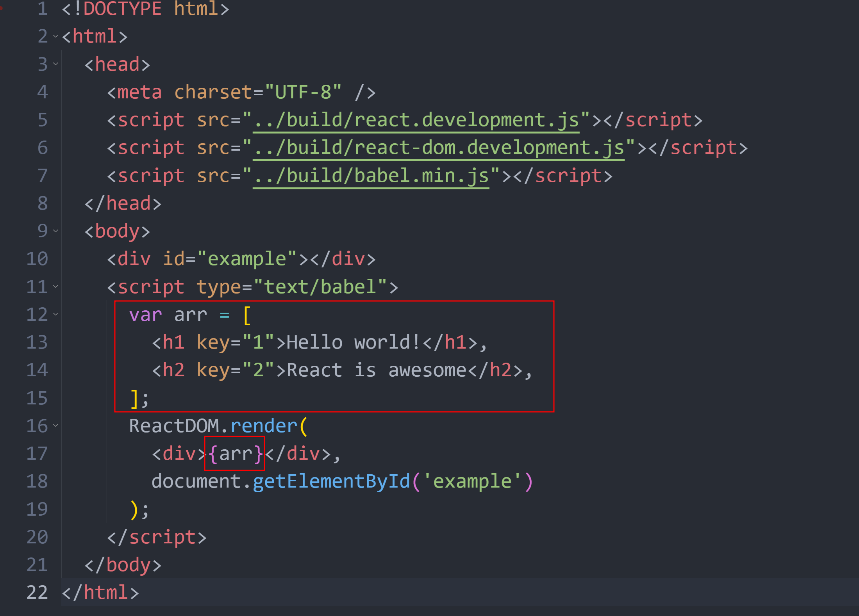Open the ../build/react-dom.development.js link
Image resolution: width=859 pixels, height=616 pixels.
[x=438, y=148]
